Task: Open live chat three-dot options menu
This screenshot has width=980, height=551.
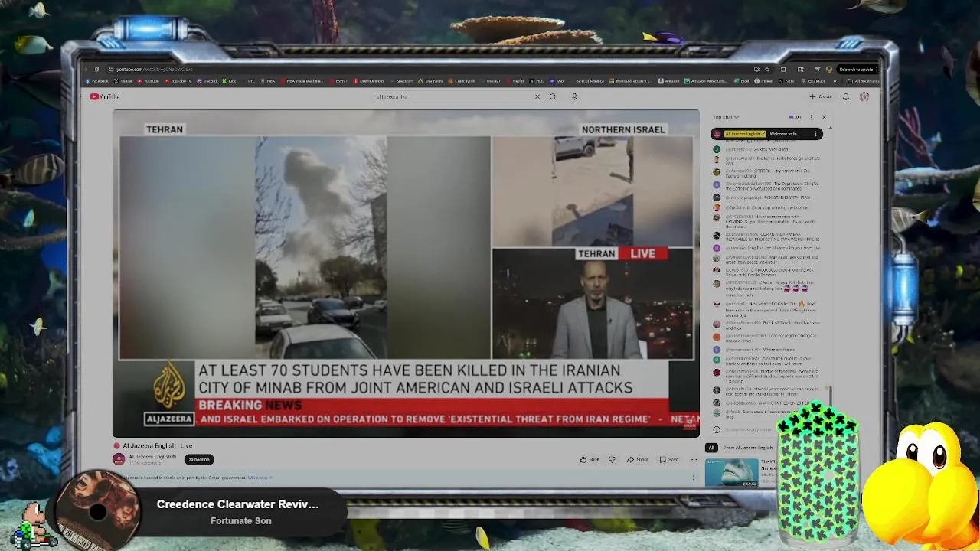Action: (x=811, y=117)
